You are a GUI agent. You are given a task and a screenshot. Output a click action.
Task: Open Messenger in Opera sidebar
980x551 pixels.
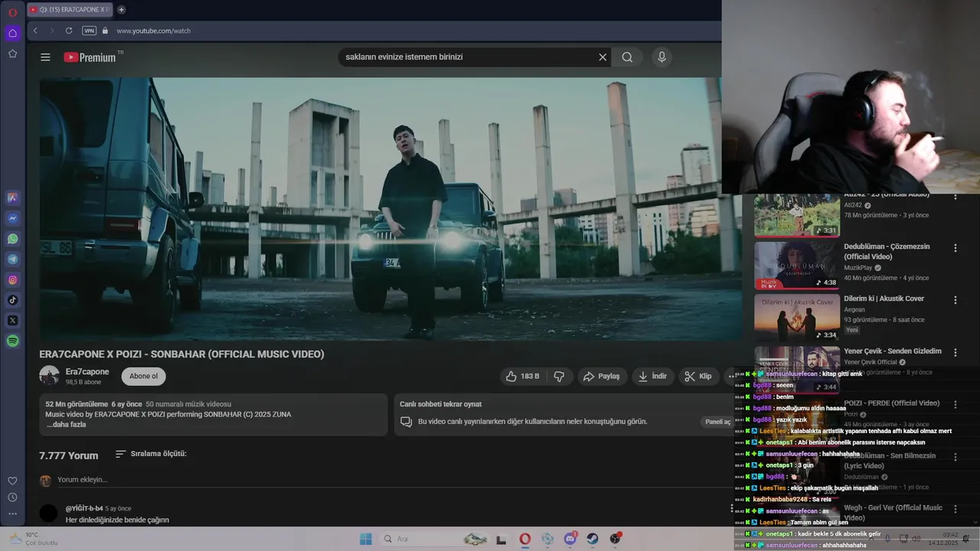[x=12, y=218]
